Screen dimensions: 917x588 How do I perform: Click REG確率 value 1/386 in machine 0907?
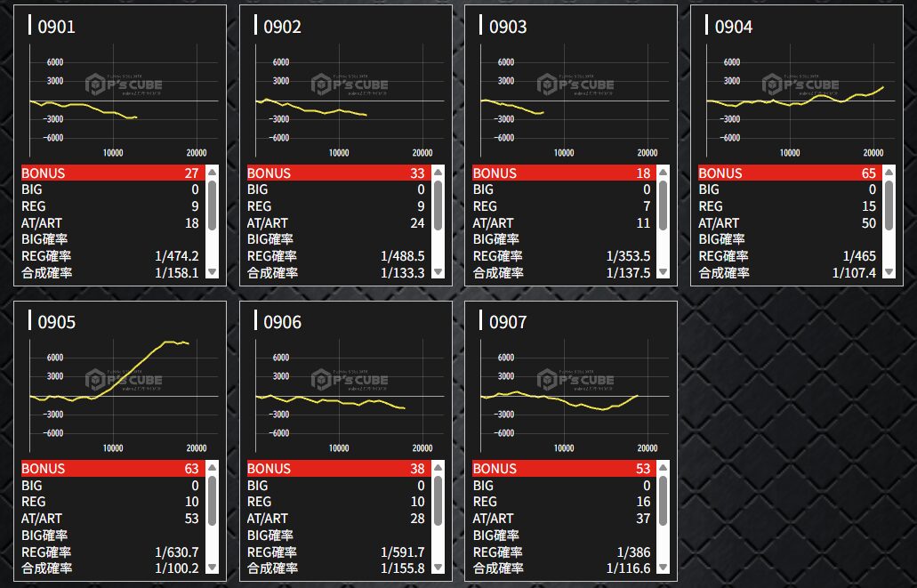click(x=633, y=552)
